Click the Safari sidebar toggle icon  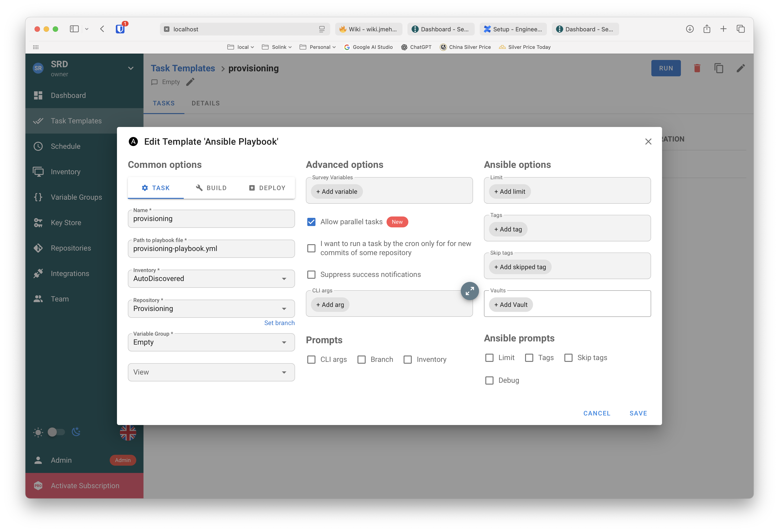tap(74, 29)
